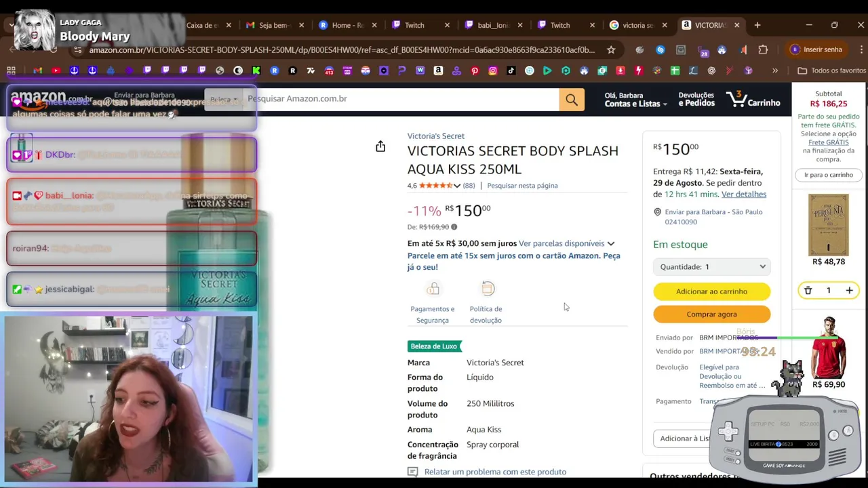Open the tab search dropdown arrow

coord(12,25)
